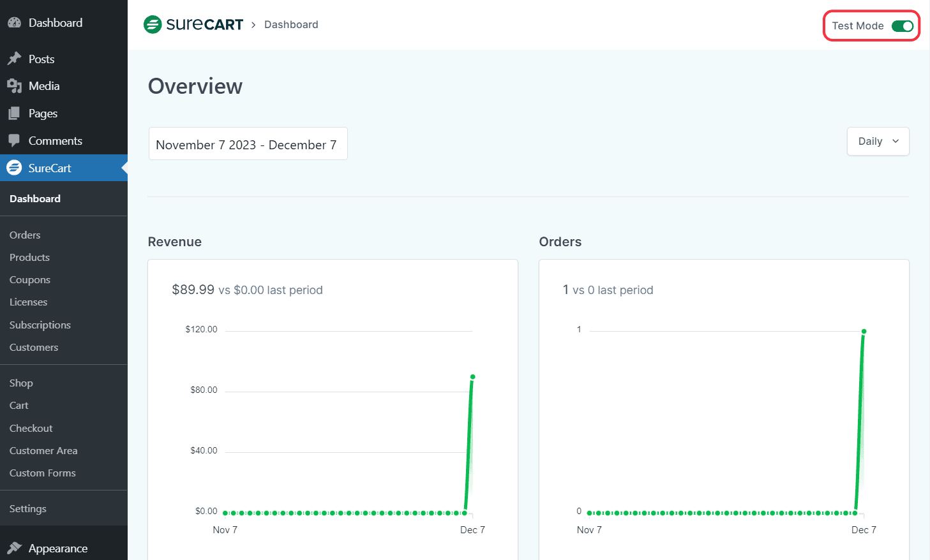Collapse the SureCart sidebar menu arrow
Image resolution: width=930 pixels, height=560 pixels.
[x=125, y=167]
